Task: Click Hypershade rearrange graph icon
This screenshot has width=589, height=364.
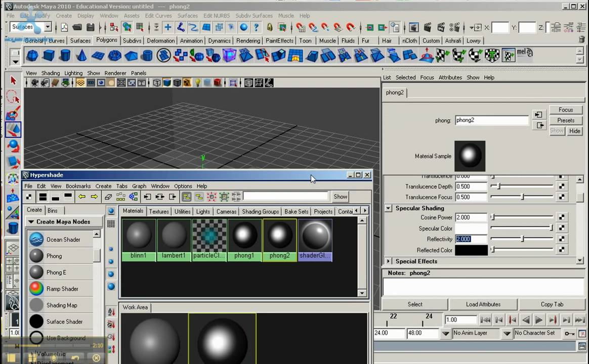Action: (x=120, y=197)
